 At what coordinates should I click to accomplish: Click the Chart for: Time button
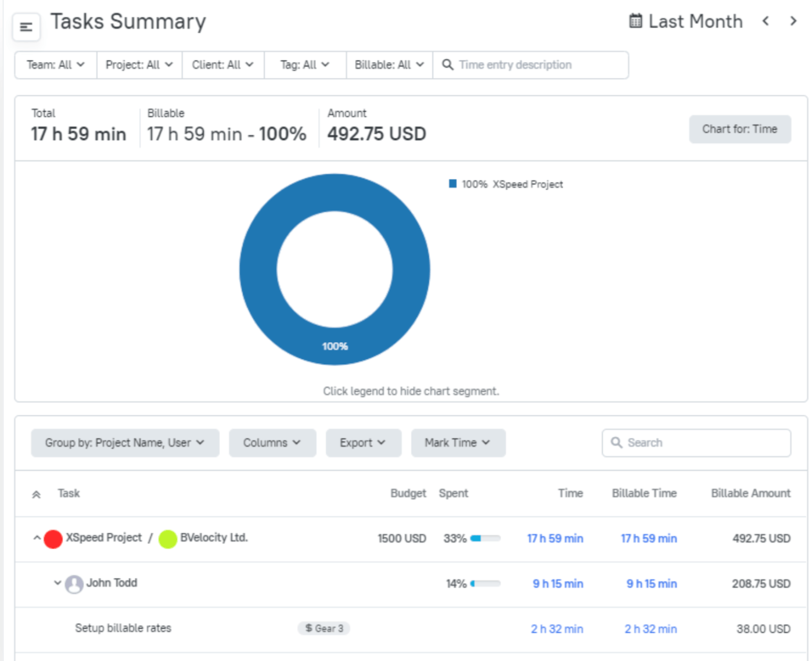(x=739, y=129)
